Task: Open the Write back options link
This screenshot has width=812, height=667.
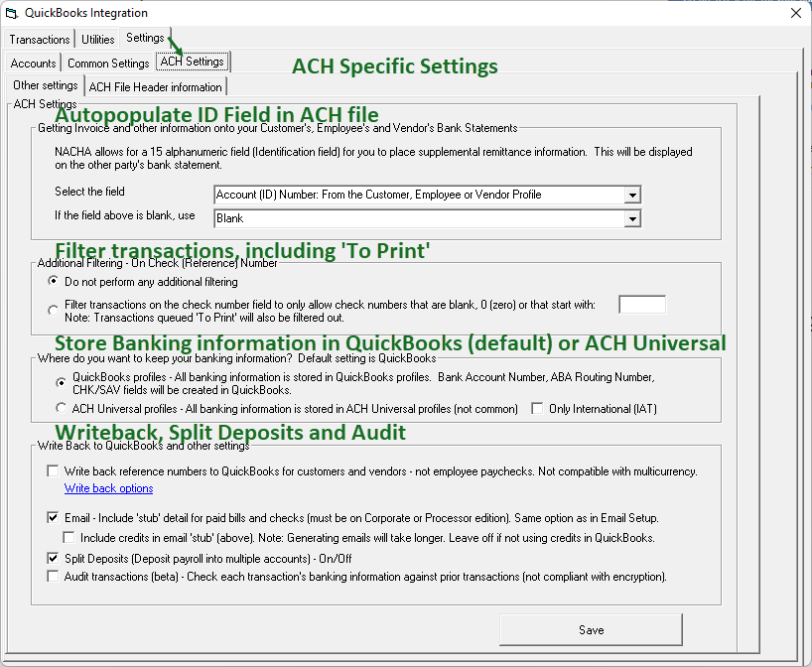Action: pos(108,488)
